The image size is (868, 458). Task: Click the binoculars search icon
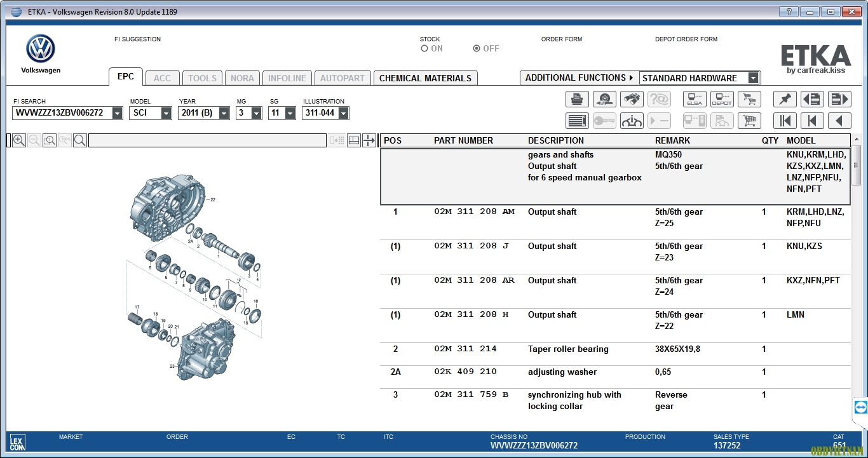pos(632,99)
